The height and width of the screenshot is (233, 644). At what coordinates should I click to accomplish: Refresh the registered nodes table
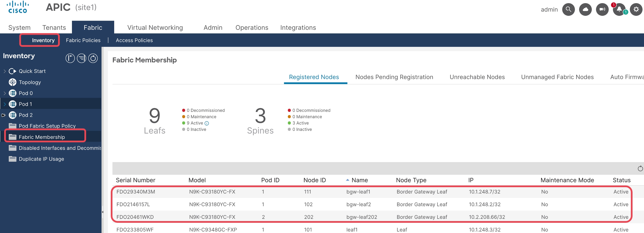(640, 169)
